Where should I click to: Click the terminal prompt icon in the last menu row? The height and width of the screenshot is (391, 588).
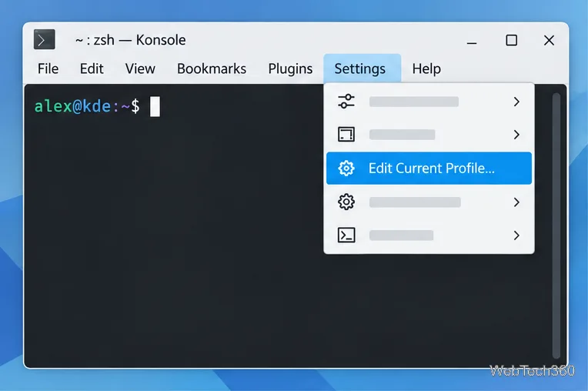[x=346, y=236]
